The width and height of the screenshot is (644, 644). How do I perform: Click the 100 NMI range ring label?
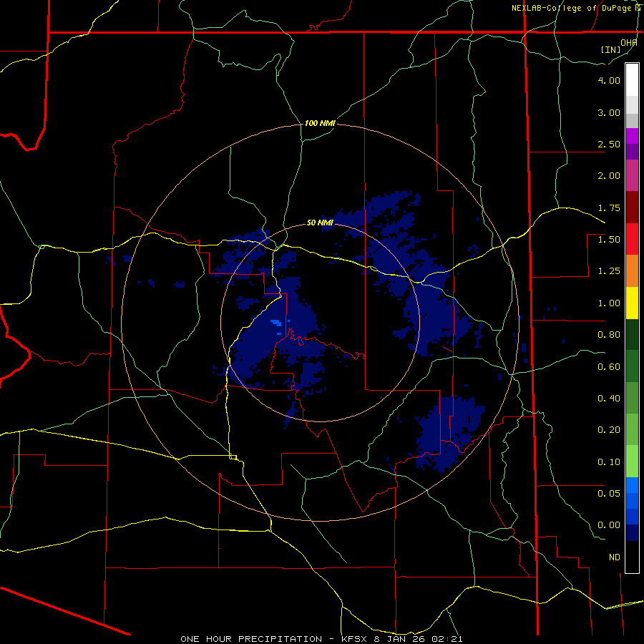tap(320, 123)
